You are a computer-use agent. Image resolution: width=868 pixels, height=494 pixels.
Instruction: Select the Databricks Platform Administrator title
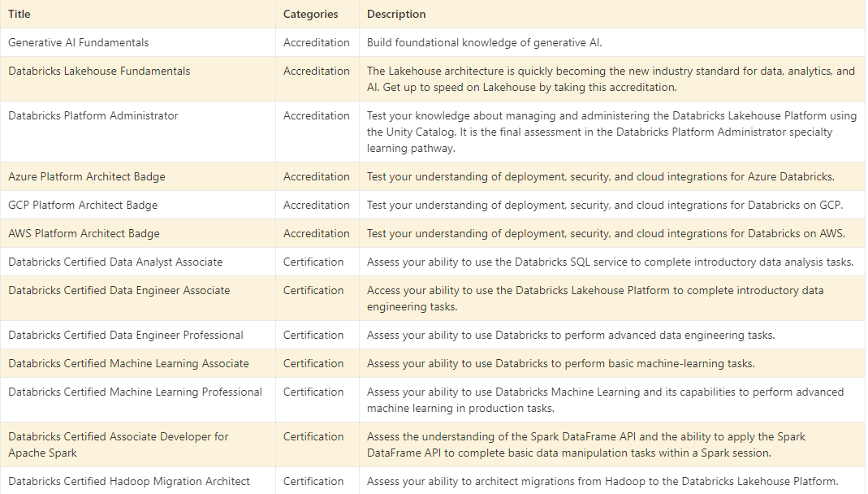tap(93, 115)
